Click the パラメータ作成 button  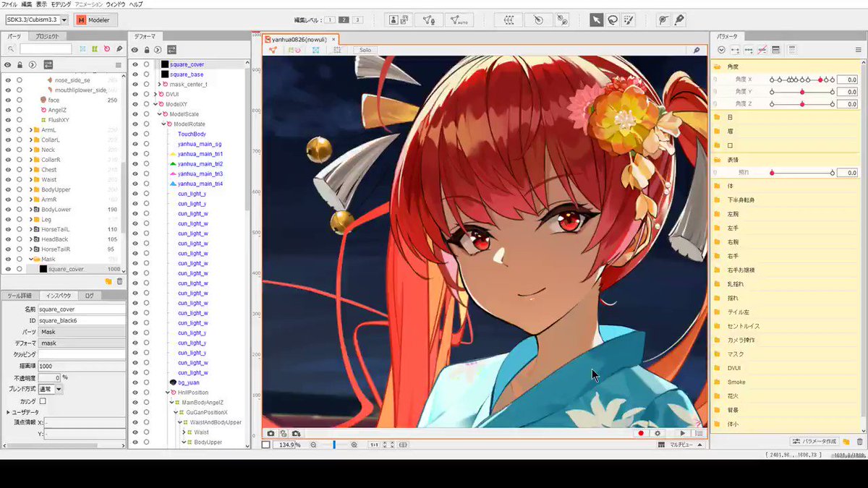pyautogui.click(x=815, y=441)
